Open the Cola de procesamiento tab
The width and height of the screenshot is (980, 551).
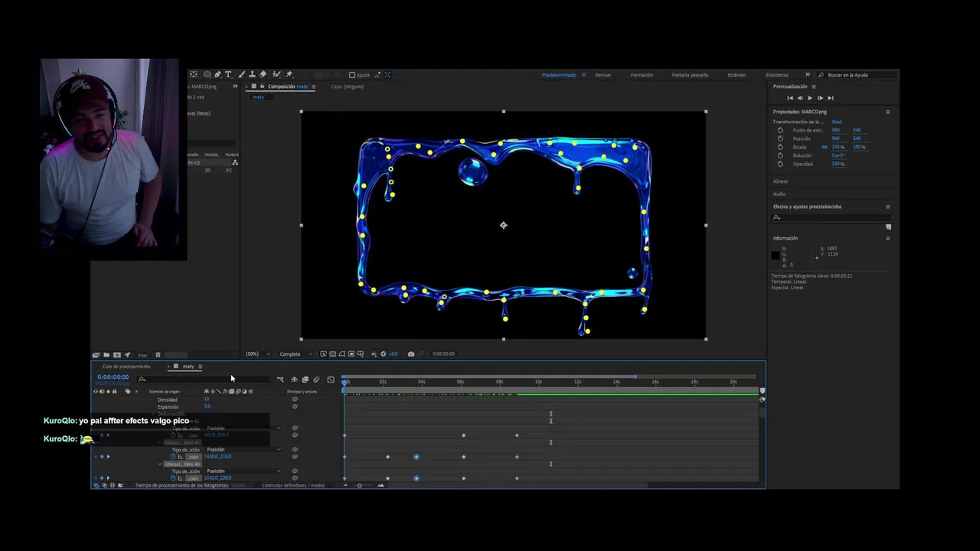point(126,367)
